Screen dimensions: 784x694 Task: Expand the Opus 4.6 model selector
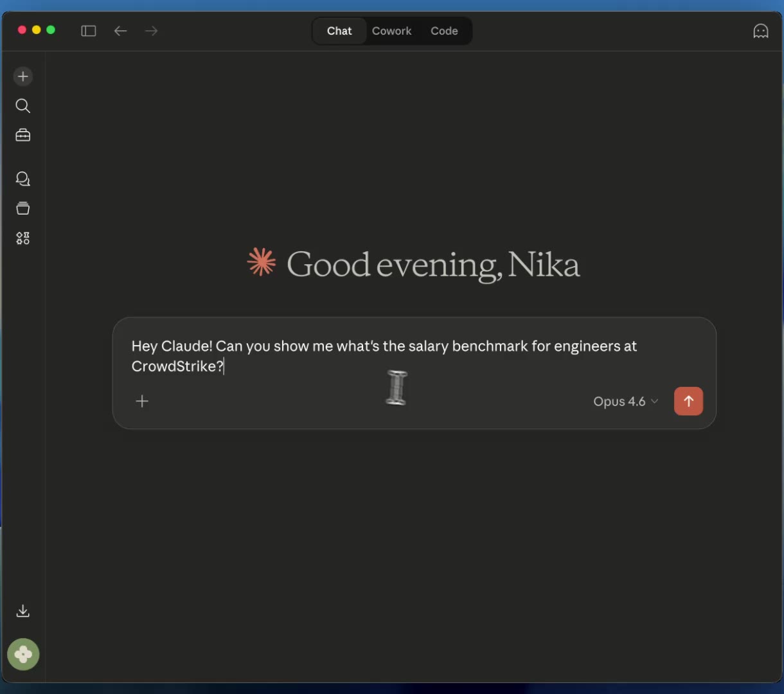pos(625,402)
